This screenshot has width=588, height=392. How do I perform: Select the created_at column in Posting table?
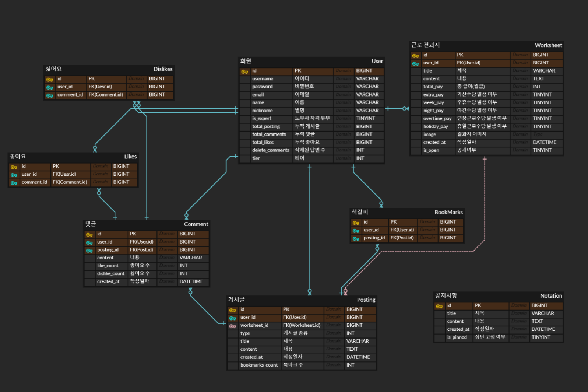pos(302,357)
